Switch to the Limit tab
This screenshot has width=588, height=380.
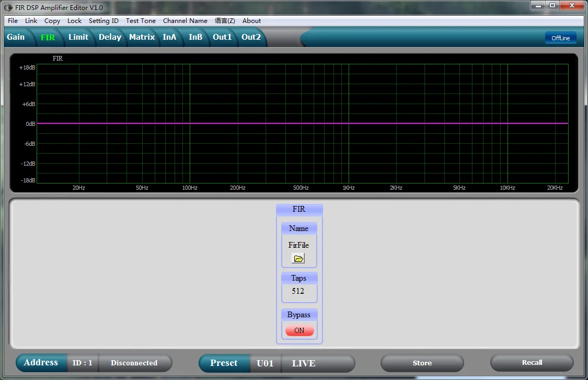[x=78, y=37]
